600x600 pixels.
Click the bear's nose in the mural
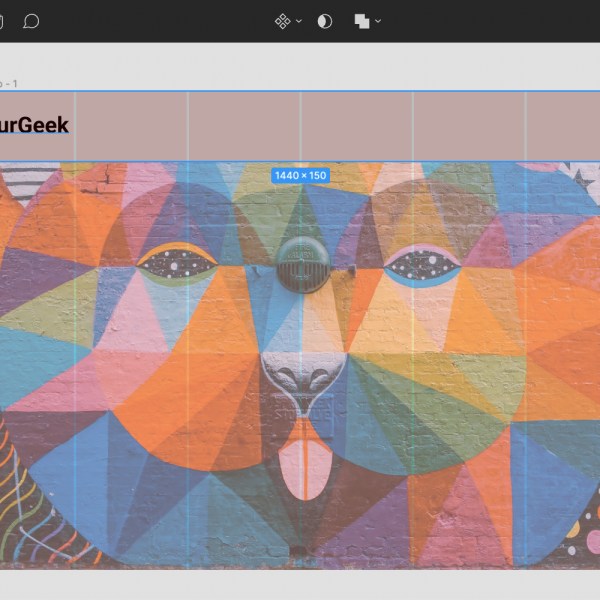coord(300,380)
